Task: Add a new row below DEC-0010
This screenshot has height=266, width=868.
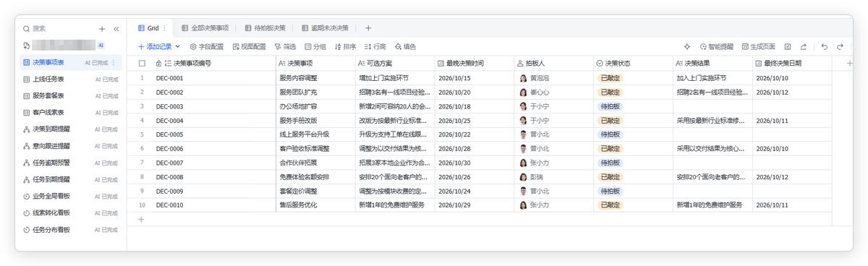Action: pos(141,219)
